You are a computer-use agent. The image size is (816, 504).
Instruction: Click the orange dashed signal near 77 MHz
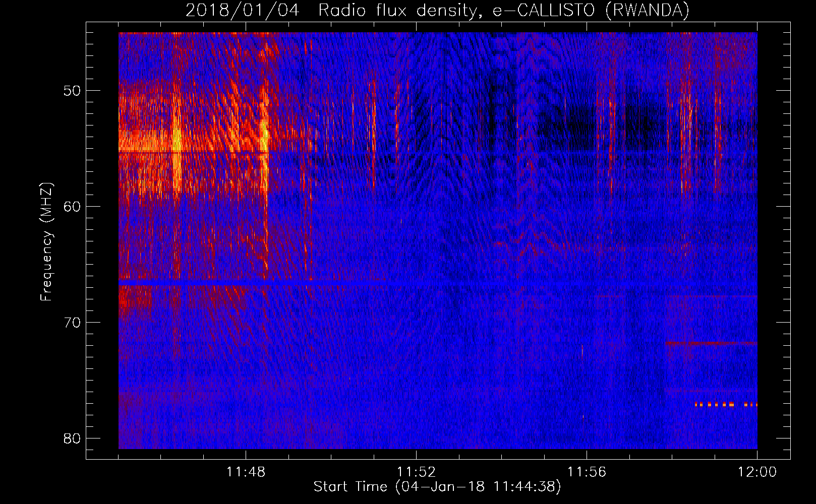726,404
